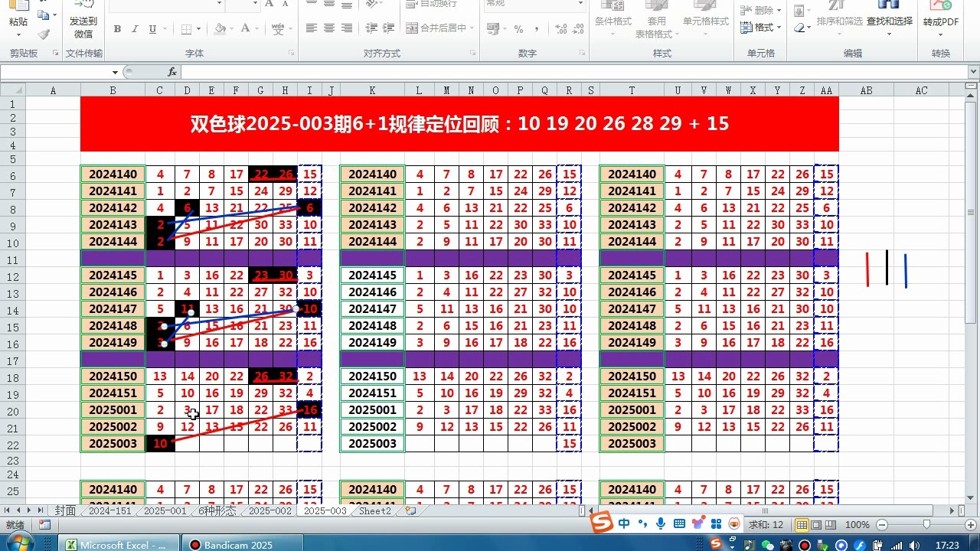Toggle Normal view button in status bar
The image size is (980, 551).
(802, 525)
